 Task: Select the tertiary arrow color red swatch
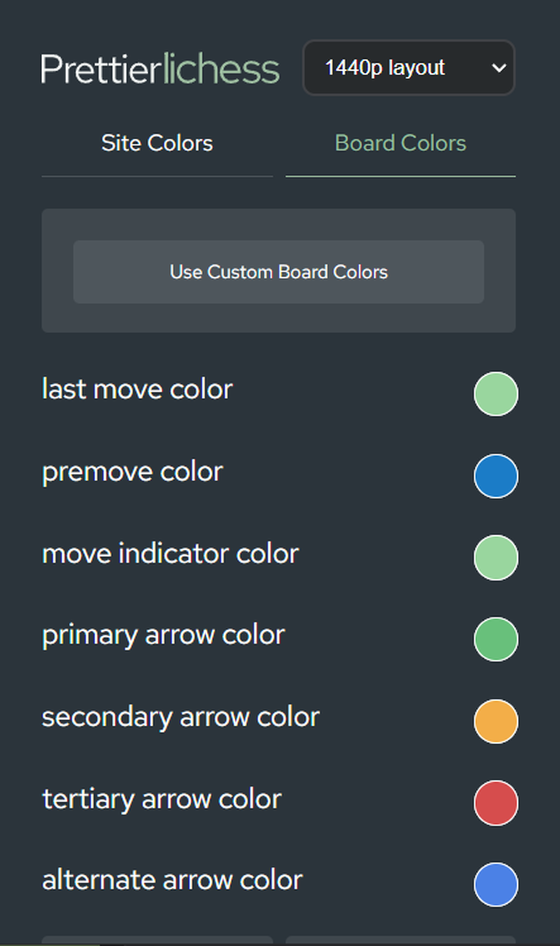click(495, 803)
